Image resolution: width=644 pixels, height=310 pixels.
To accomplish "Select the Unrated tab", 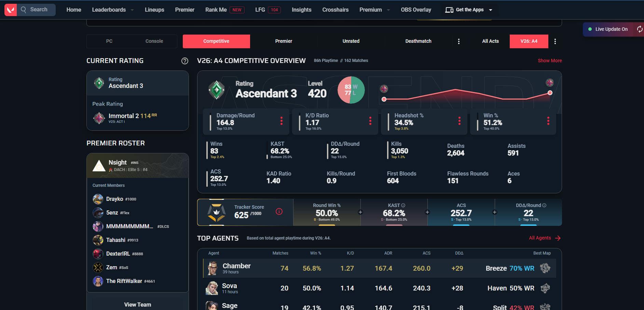I will coord(351,41).
